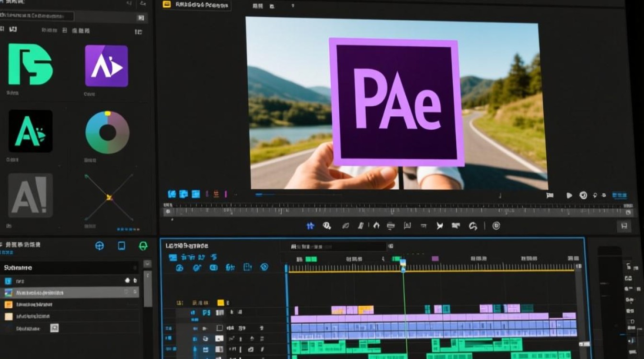Click the search field above the media grid
The width and height of the screenshot is (644, 359).
[x=37, y=16]
